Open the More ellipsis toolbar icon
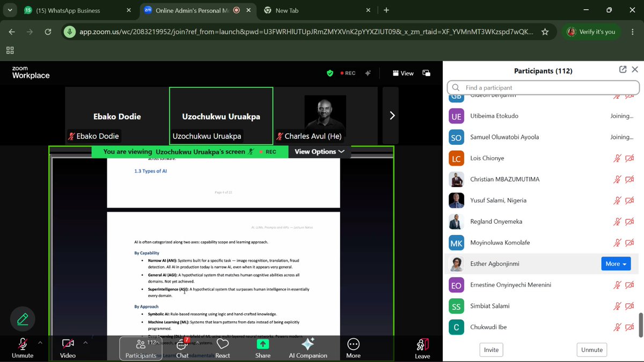The image size is (644, 362). click(353, 344)
